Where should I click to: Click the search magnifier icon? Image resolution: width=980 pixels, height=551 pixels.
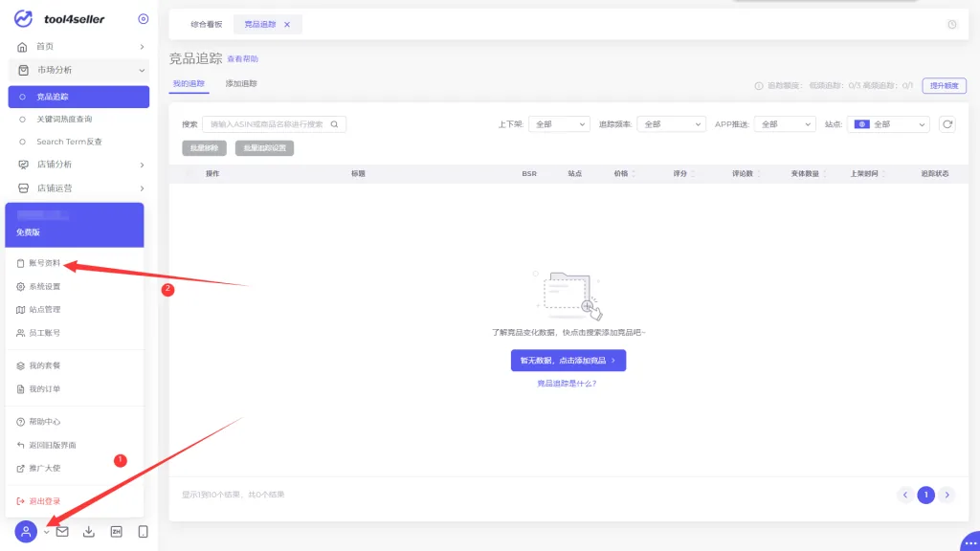(334, 124)
